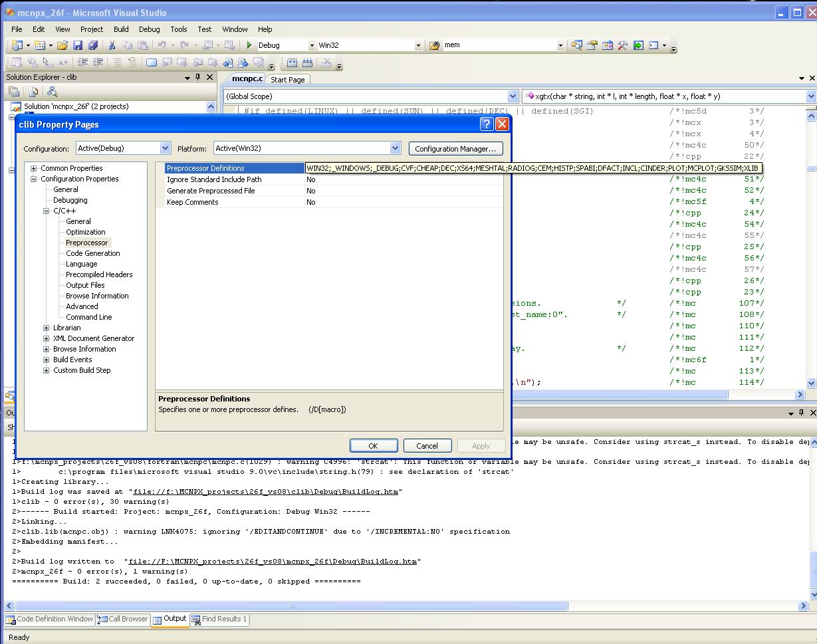Collapse the Configuration Properties tree node
Screen dimensions: 817x644
coord(34,179)
